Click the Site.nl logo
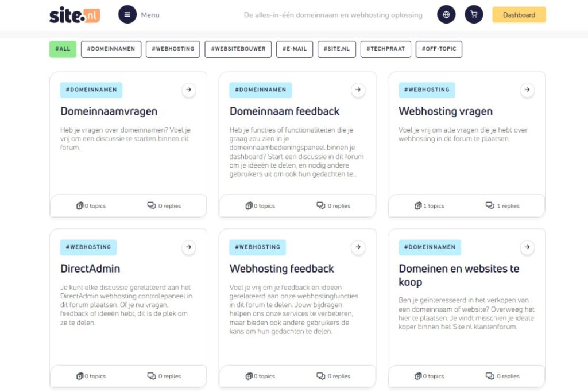The image size is (588, 392). (75, 14)
